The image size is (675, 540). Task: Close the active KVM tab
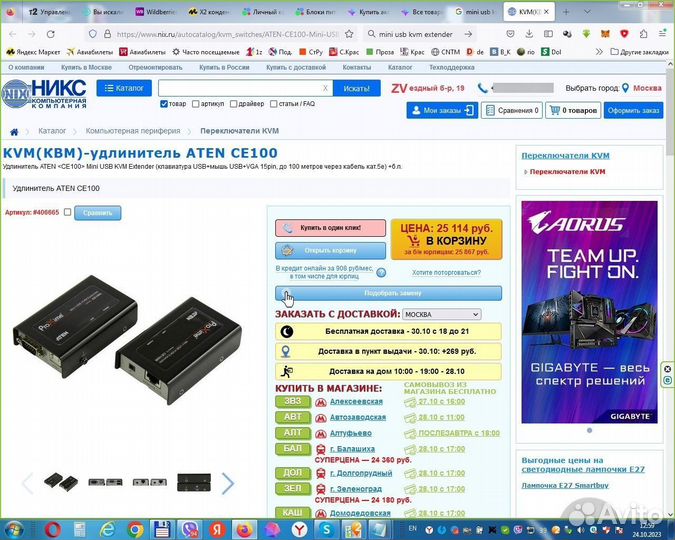[x=546, y=12]
